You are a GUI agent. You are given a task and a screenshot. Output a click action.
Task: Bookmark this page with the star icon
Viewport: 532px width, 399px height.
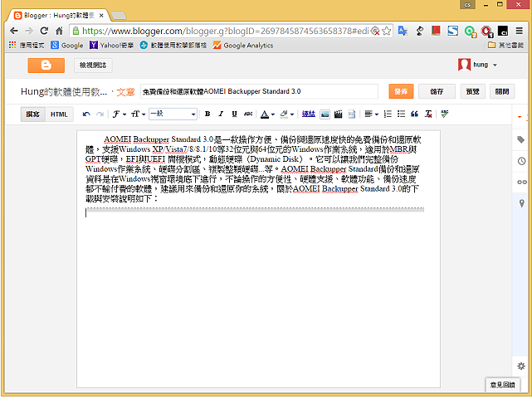(x=387, y=31)
